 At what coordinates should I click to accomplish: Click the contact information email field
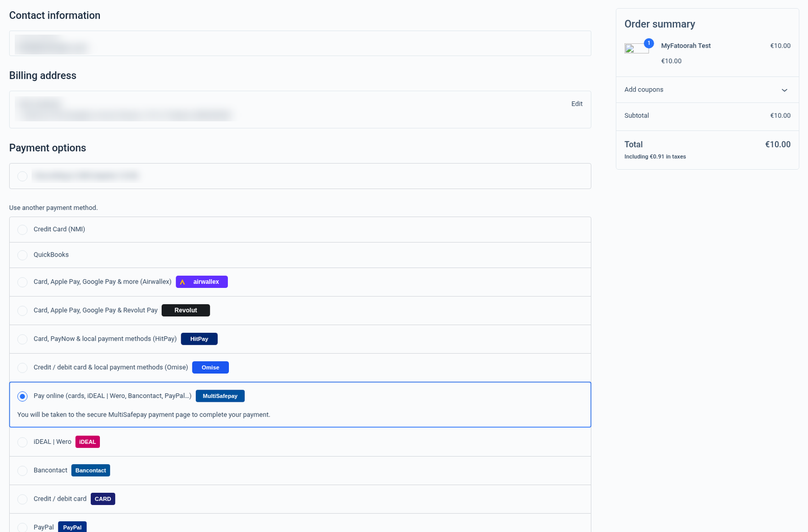pos(300,43)
